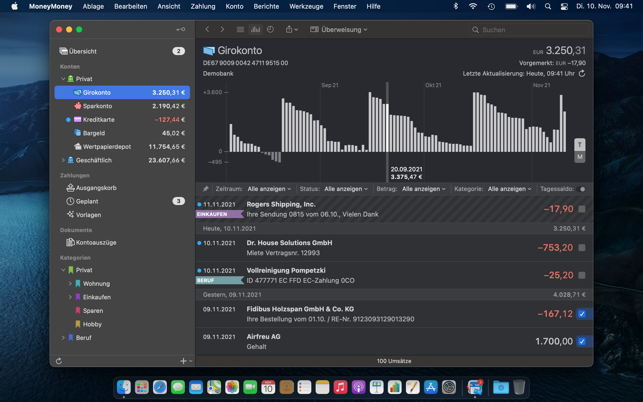The image size is (643, 402).
Task: Select the Bargeld account
Action: pos(122,133)
